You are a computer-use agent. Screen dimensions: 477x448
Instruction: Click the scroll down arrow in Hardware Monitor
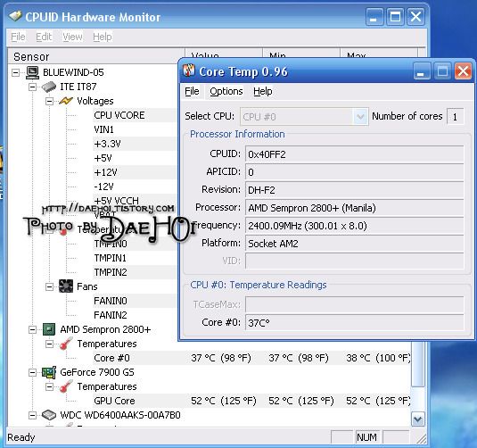tap(417, 419)
